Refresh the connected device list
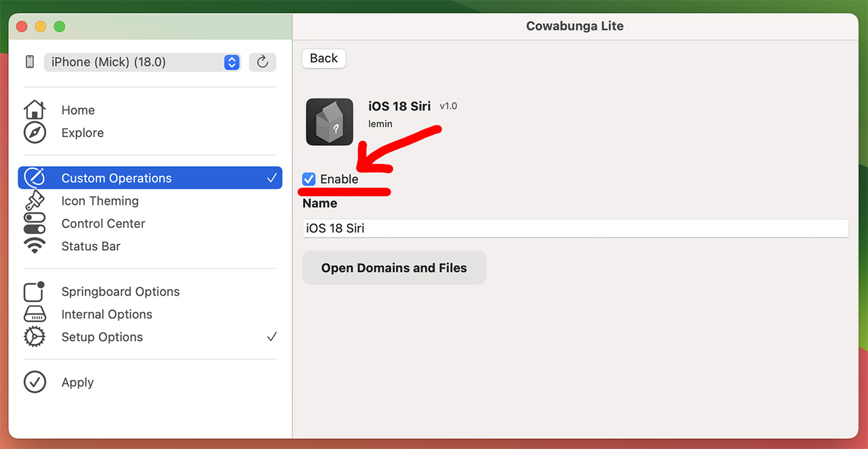 [x=262, y=62]
